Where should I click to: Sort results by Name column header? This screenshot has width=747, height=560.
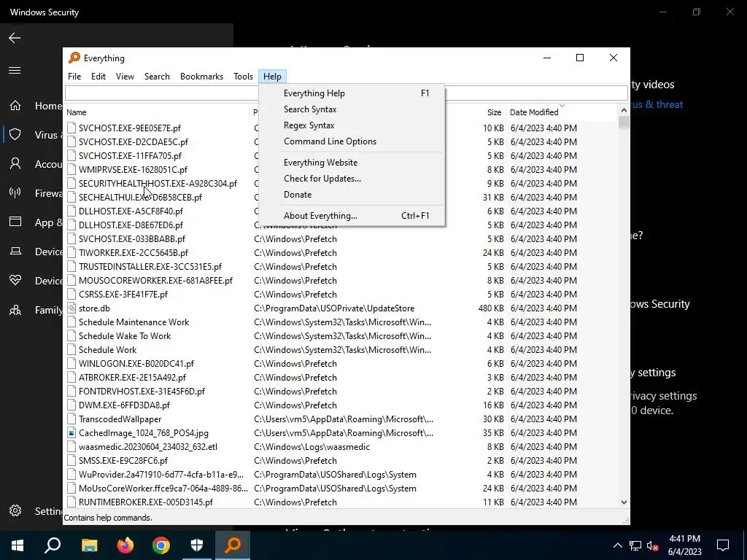click(x=156, y=112)
